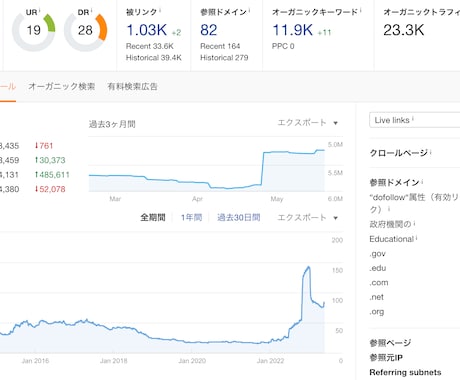Click info icon next to 政府機関の
The width and height of the screenshot is (460, 380).
[414, 223]
